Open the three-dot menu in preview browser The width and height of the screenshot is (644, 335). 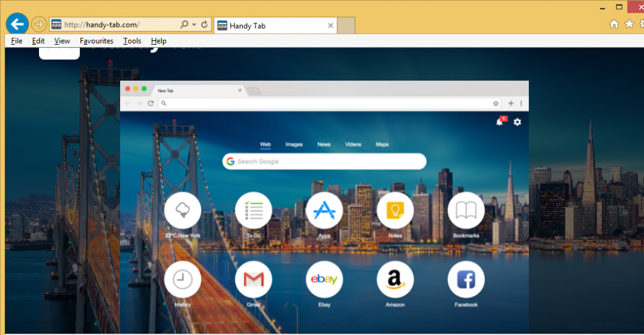pyautogui.click(x=521, y=103)
